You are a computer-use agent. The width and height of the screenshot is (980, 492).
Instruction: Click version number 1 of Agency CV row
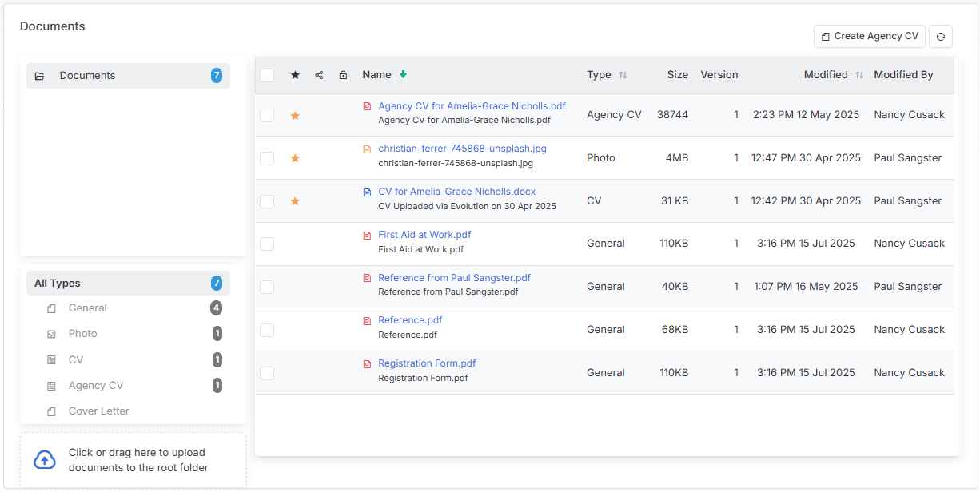[x=736, y=115]
